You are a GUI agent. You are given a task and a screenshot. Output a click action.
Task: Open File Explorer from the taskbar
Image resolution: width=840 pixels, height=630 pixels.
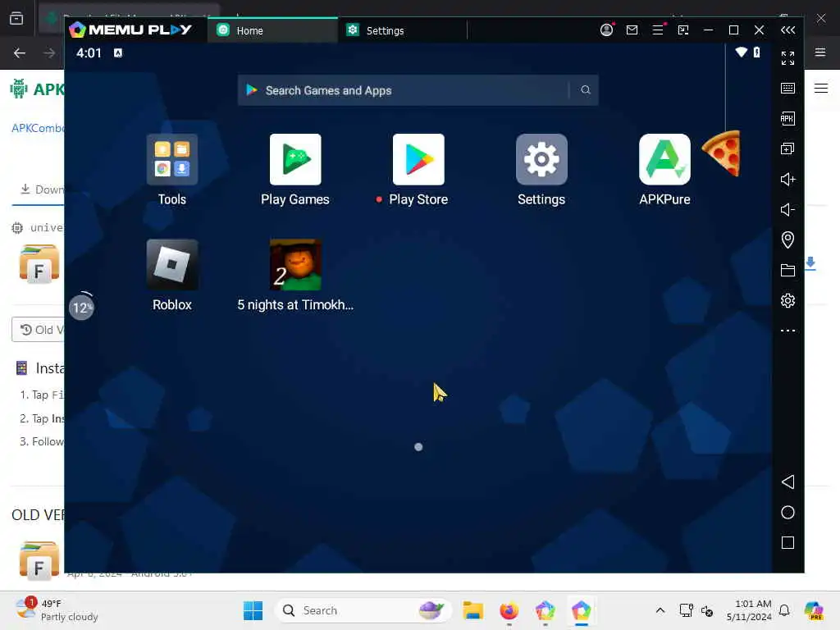(x=473, y=610)
